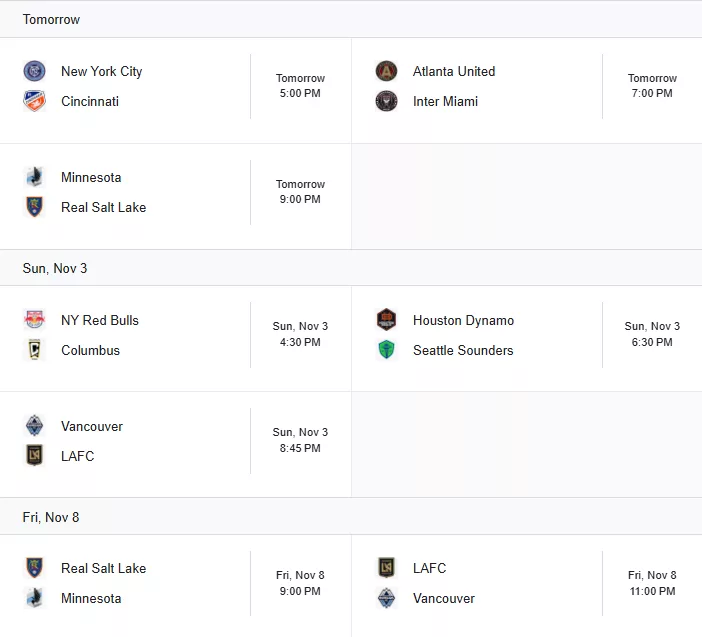Click the Vancouver crest in the Sun, Nov 3 match
This screenshot has width=702, height=637.
[x=34, y=426]
